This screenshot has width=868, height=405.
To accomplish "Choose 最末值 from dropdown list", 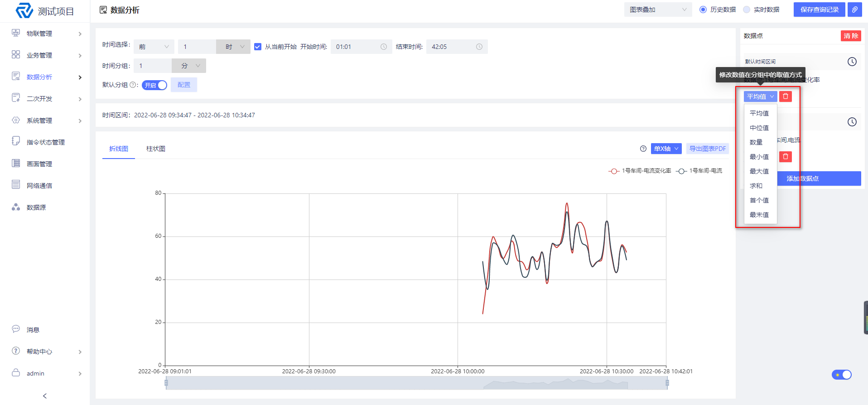I will point(761,215).
